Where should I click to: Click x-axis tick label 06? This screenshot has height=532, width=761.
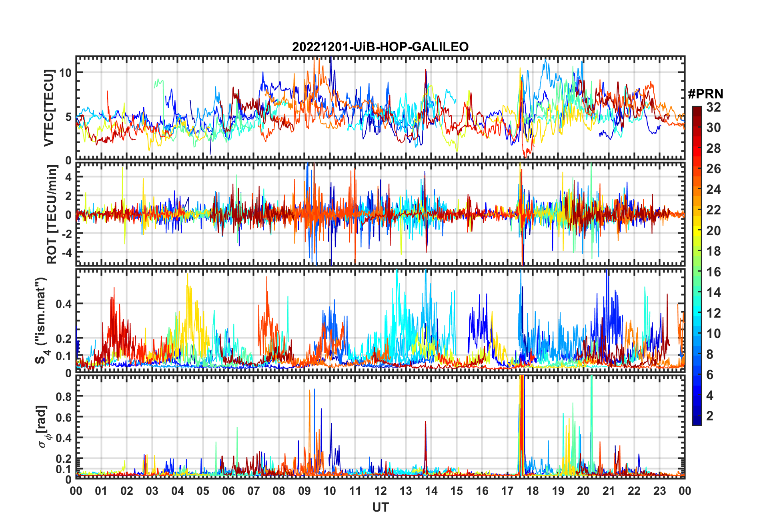228,491
